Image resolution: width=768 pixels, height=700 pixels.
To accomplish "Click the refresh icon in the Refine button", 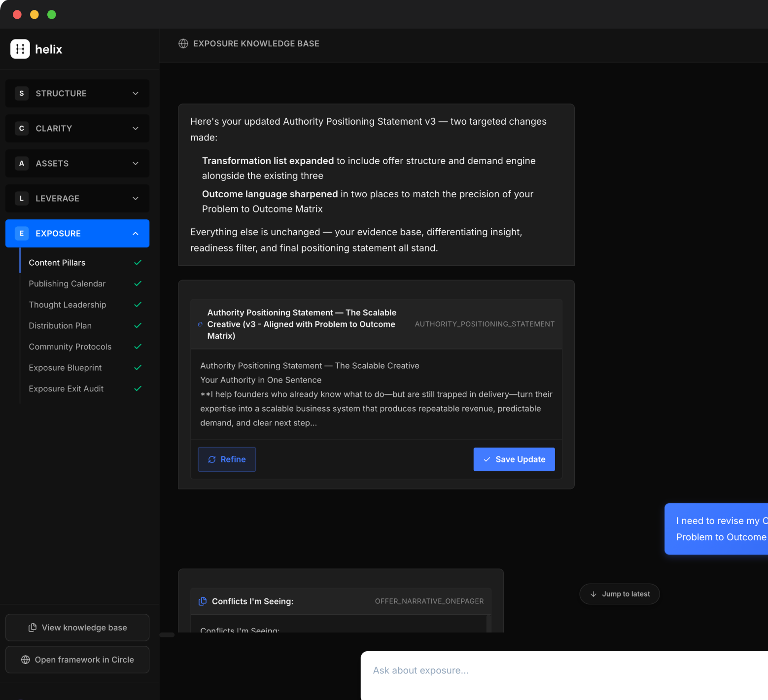I will 212,459.
